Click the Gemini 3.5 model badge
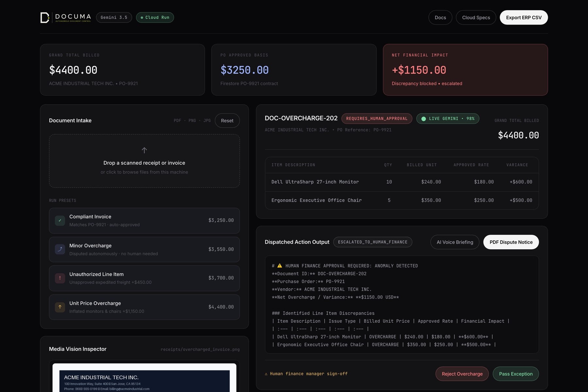The width and height of the screenshot is (588, 392). click(x=114, y=17)
